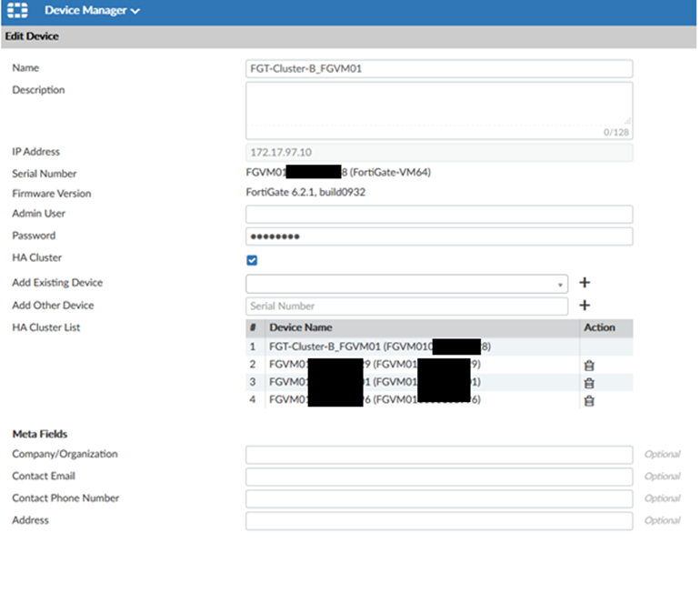Click the Description text area

438,109
